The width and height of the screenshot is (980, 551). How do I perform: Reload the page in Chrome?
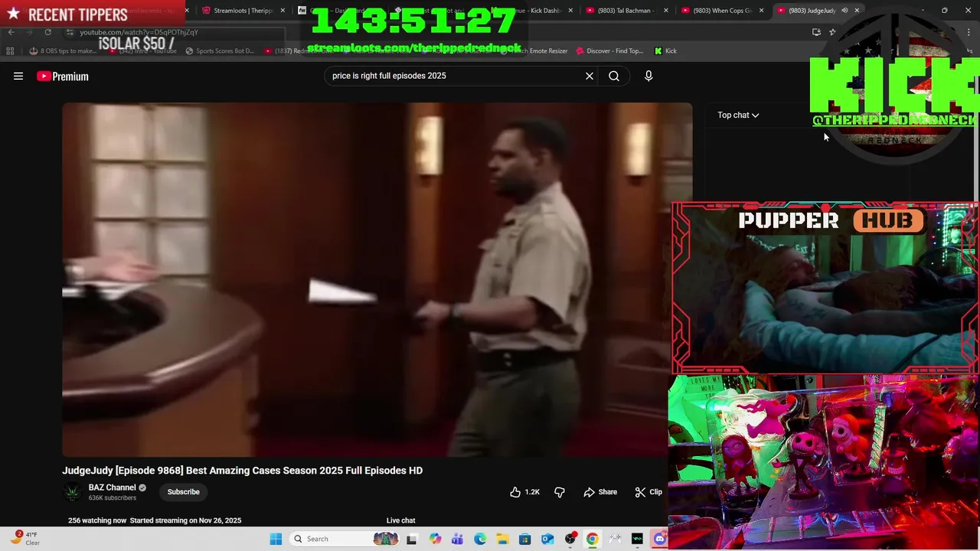click(x=47, y=32)
